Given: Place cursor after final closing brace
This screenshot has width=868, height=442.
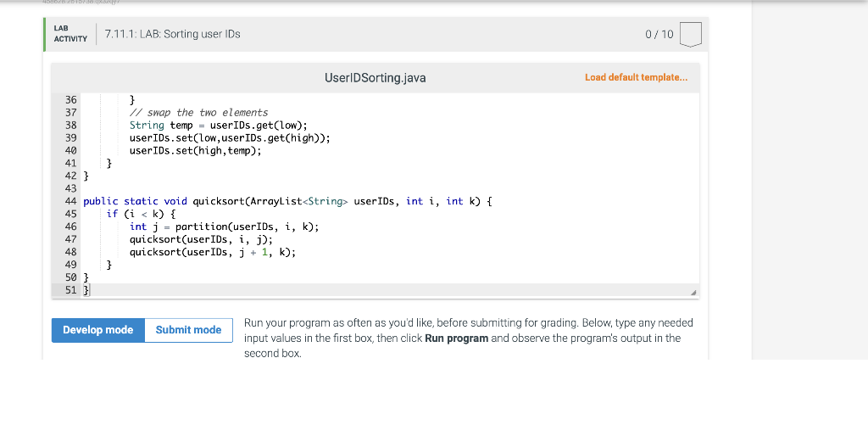Looking at the screenshot, I should (88, 289).
